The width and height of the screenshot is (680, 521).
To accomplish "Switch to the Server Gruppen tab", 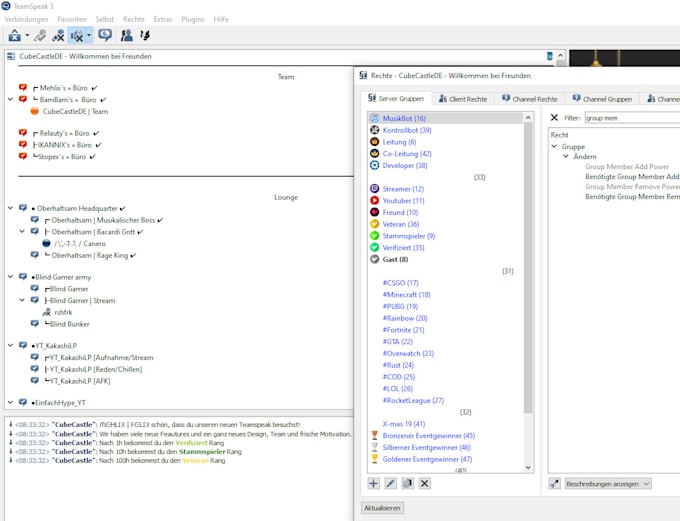I will click(396, 98).
